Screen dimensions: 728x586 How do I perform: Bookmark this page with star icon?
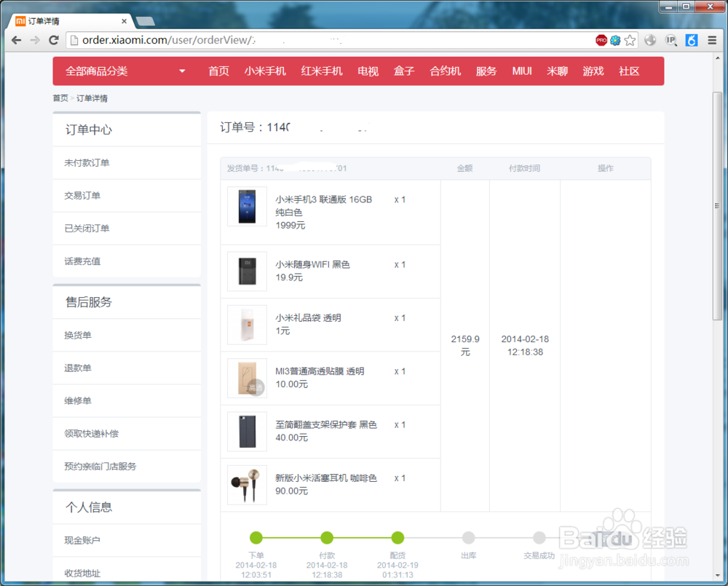pos(630,40)
